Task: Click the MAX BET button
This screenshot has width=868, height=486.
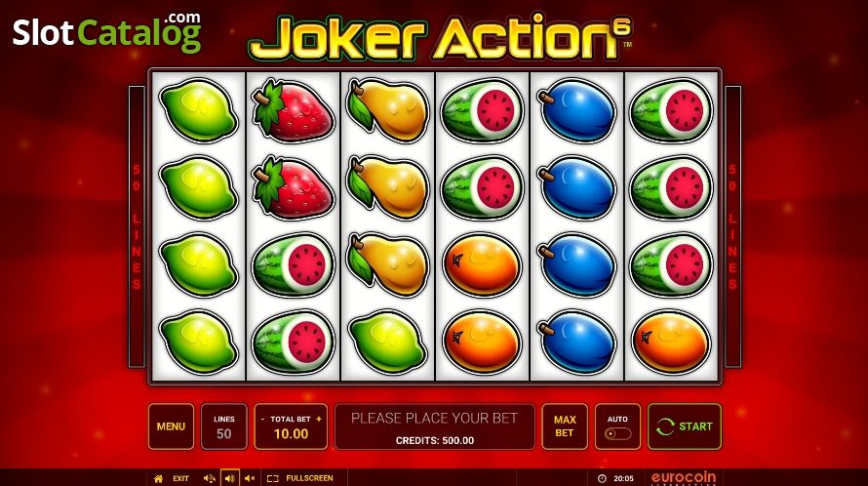Action: coord(565,426)
